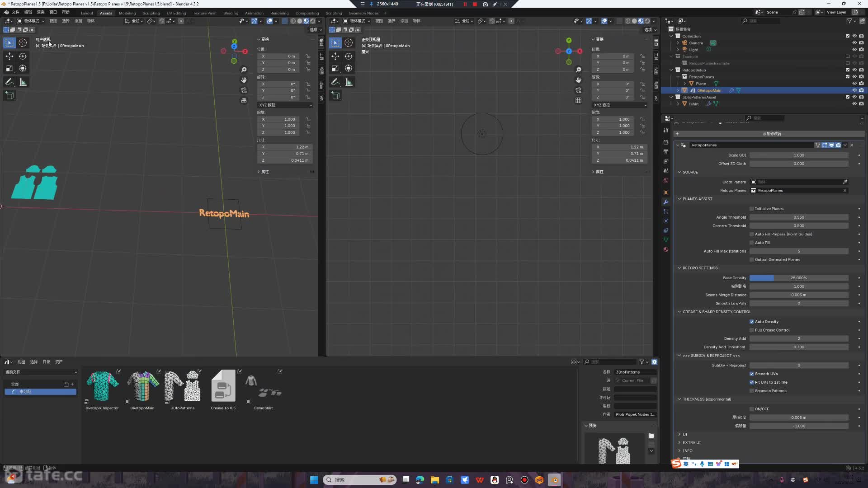Adjust the Base Density slider
This screenshot has width=868, height=488.
pyautogui.click(x=799, y=278)
